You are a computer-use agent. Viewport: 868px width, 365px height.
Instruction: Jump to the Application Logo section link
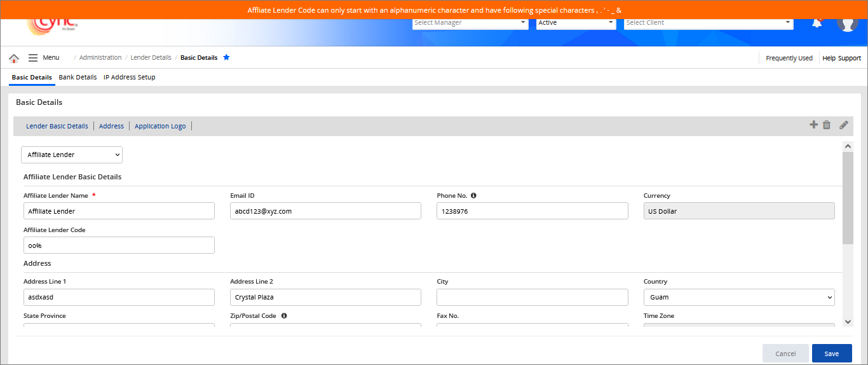(x=160, y=127)
